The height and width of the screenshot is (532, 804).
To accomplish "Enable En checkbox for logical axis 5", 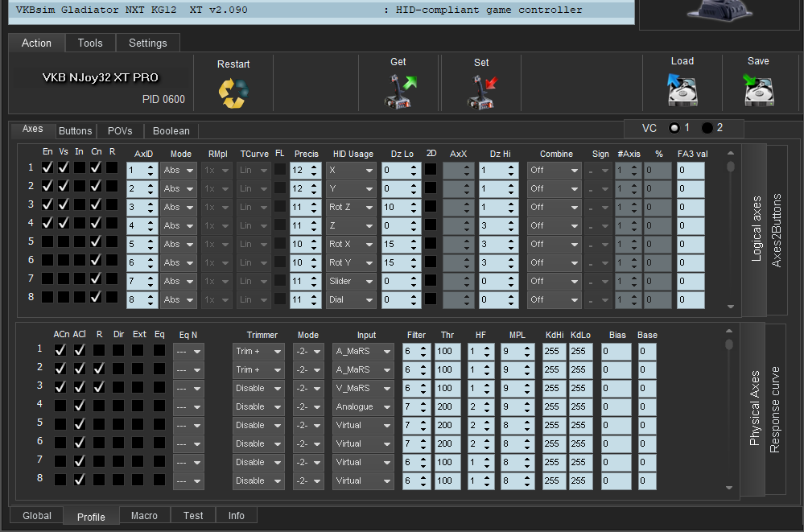I will [47, 241].
